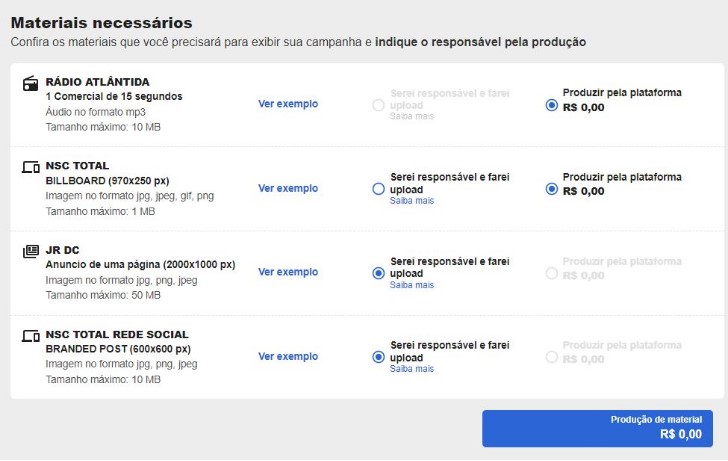Open Saiba mais for BRANDED POST upload
Viewport: 728px width, 461px height.
point(412,369)
